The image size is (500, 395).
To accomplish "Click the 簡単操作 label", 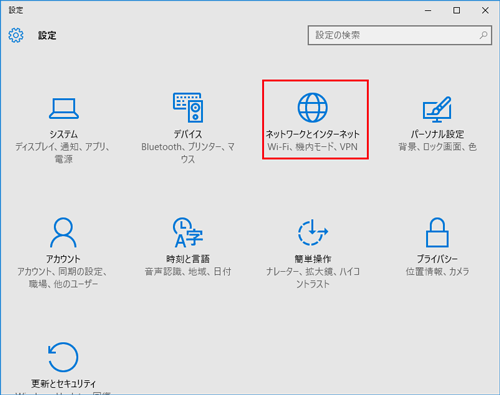I will (313, 259).
